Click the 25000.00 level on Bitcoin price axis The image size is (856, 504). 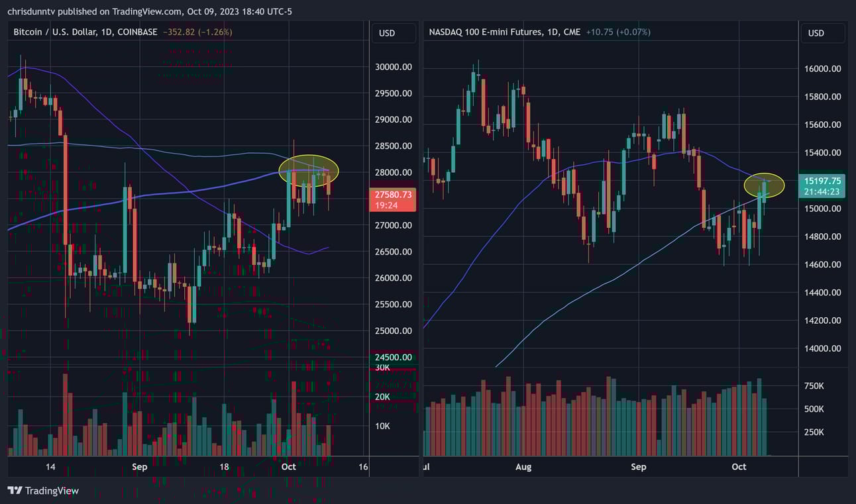click(x=393, y=331)
